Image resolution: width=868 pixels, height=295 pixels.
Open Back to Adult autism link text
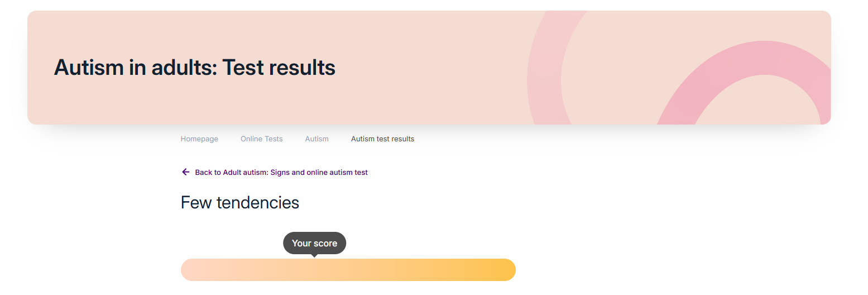point(281,173)
